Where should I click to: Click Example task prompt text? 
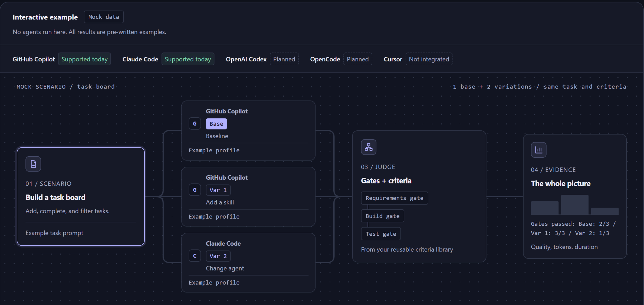tap(54, 233)
